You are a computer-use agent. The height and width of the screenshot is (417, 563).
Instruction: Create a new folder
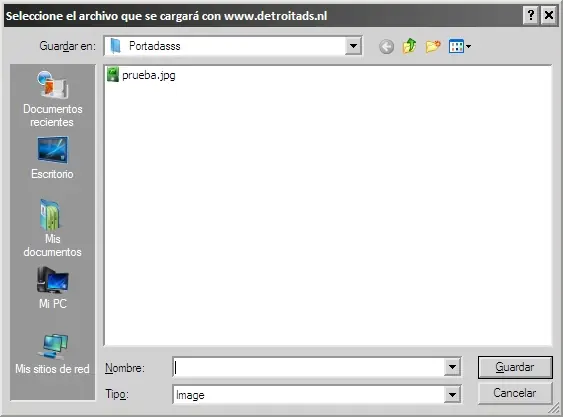433,46
